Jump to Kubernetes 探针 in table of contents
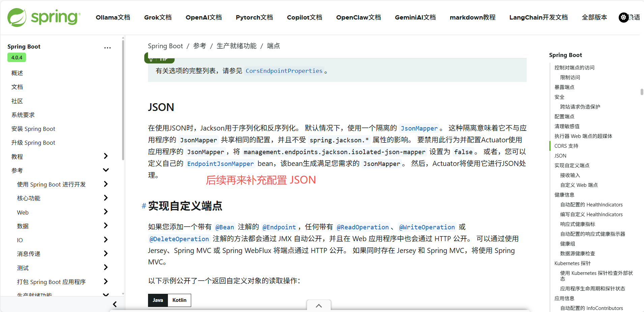This screenshot has width=644, height=312. coord(573,263)
